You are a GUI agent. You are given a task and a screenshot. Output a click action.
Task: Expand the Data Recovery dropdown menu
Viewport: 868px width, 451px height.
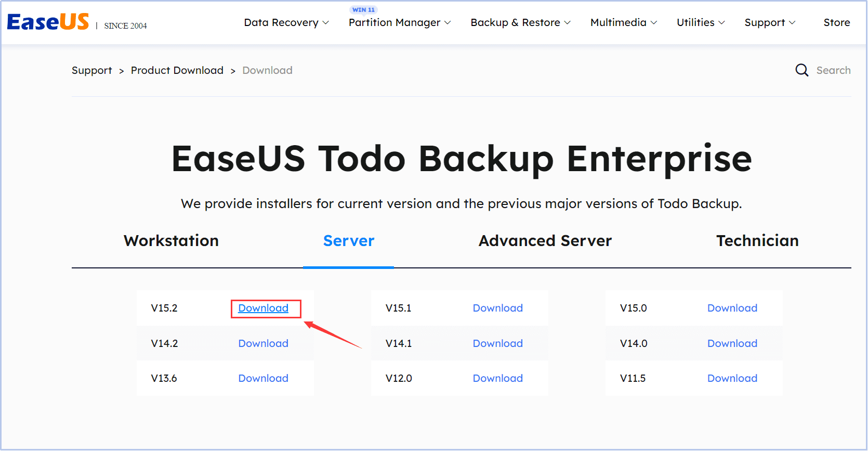click(286, 22)
